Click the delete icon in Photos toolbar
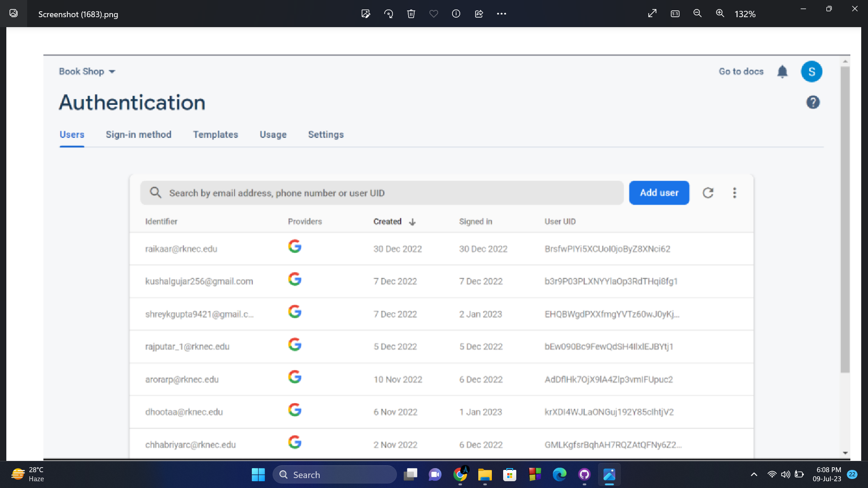The image size is (868, 488). tap(411, 14)
